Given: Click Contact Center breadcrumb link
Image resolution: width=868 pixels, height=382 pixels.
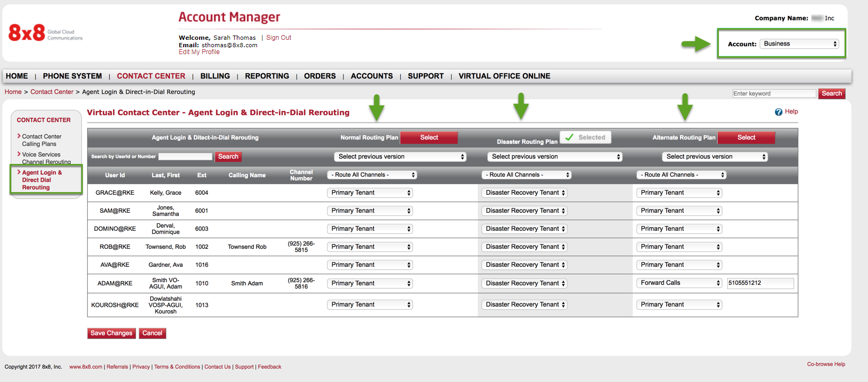Looking at the screenshot, I should (52, 92).
